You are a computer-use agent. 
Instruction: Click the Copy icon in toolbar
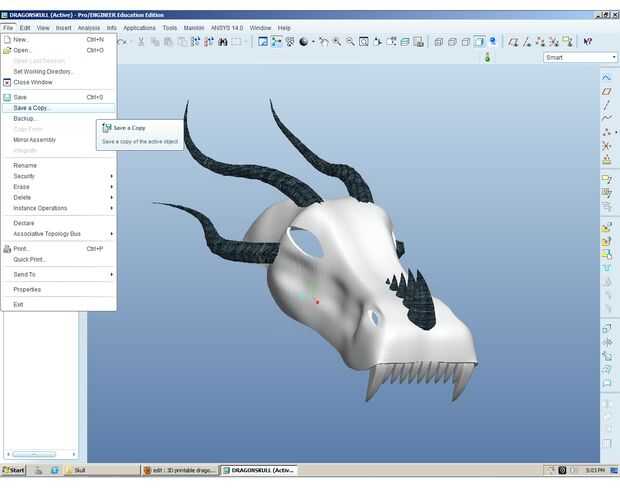155,42
